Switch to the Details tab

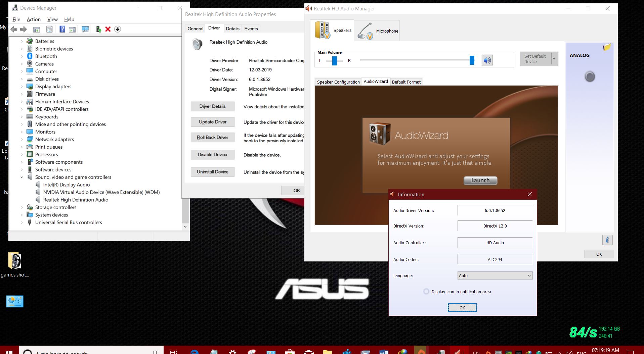232,29
